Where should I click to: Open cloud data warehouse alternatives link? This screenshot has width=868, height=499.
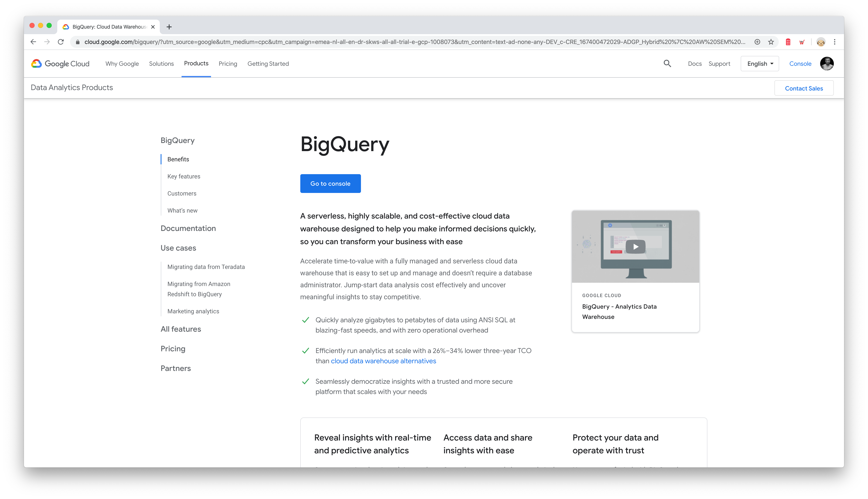[383, 361]
